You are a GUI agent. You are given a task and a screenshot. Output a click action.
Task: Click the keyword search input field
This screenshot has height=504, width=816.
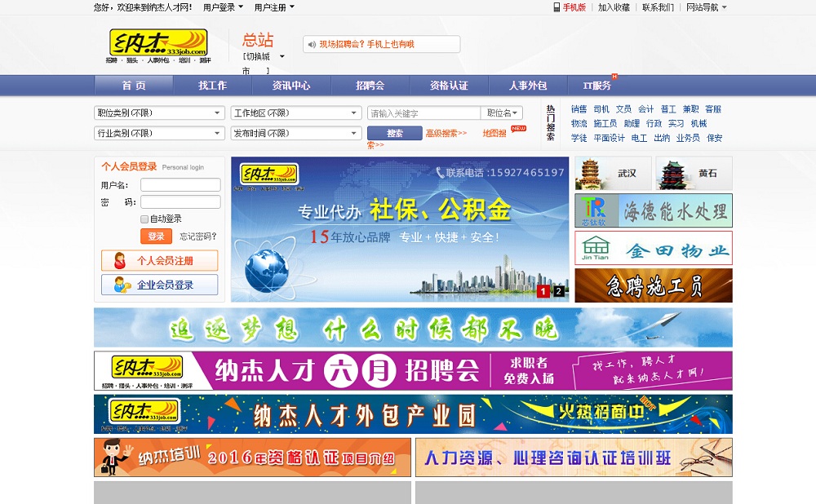[x=424, y=113]
